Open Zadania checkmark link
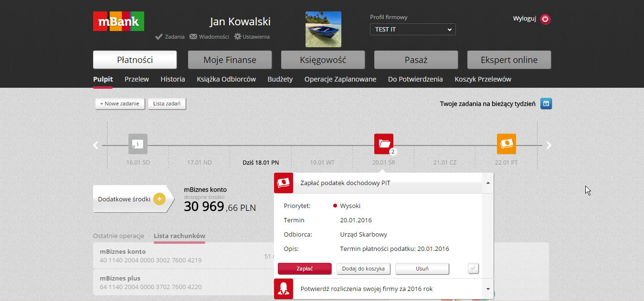This screenshot has width=644, height=301. coord(170,37)
